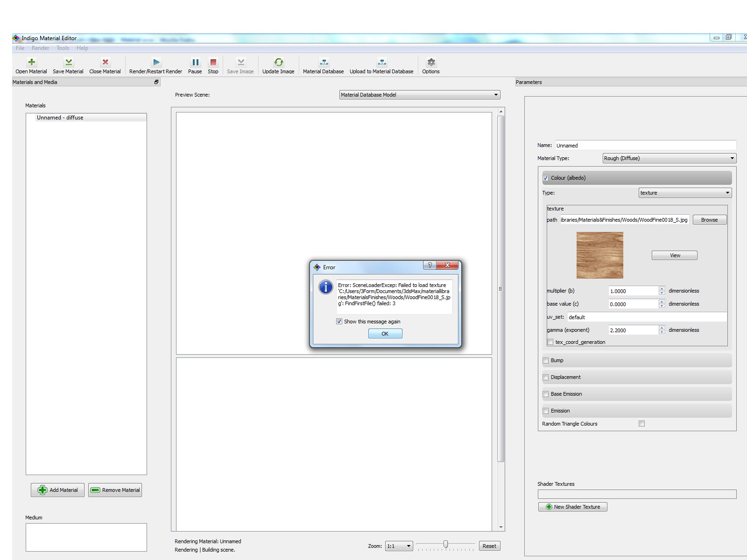Open the Zoom 1:1 dropdown

click(x=399, y=546)
